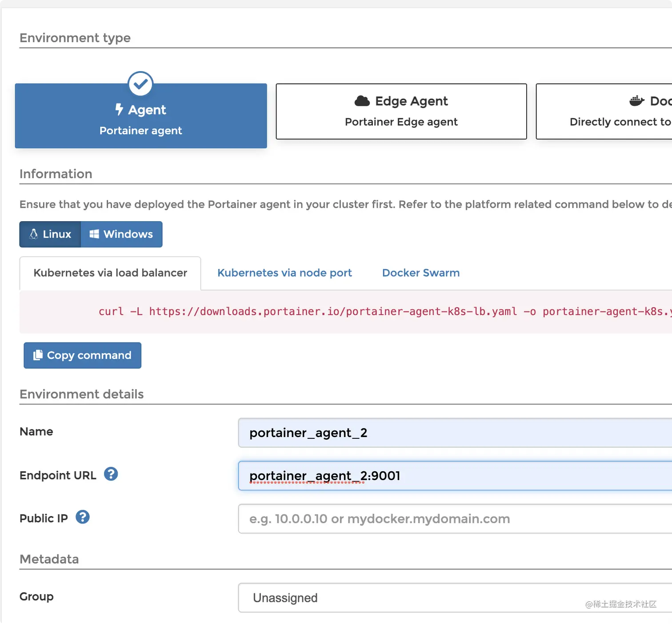The height and width of the screenshot is (624, 672).
Task: Open Kubernetes via node port tab
Action: coord(284,273)
